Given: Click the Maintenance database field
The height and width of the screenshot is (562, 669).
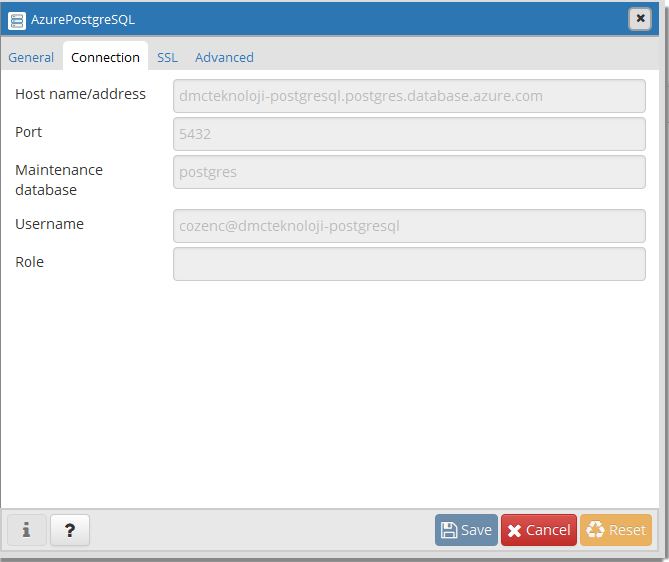Looking at the screenshot, I should click(x=409, y=172).
